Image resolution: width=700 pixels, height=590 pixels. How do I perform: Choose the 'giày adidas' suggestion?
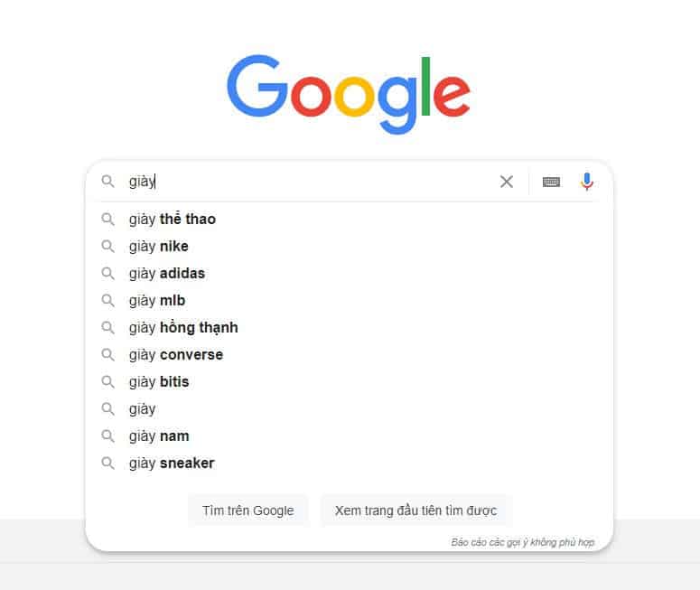click(167, 274)
